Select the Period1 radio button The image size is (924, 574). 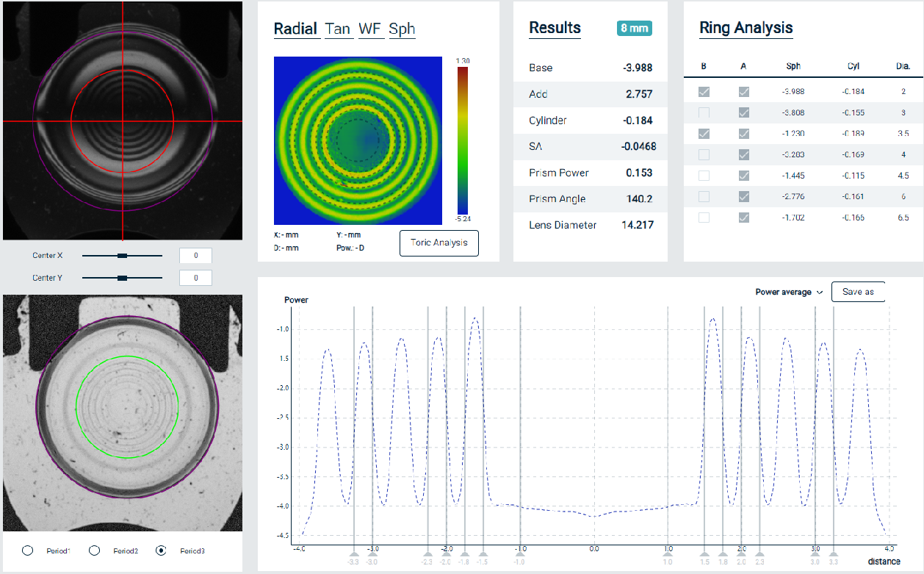28,550
